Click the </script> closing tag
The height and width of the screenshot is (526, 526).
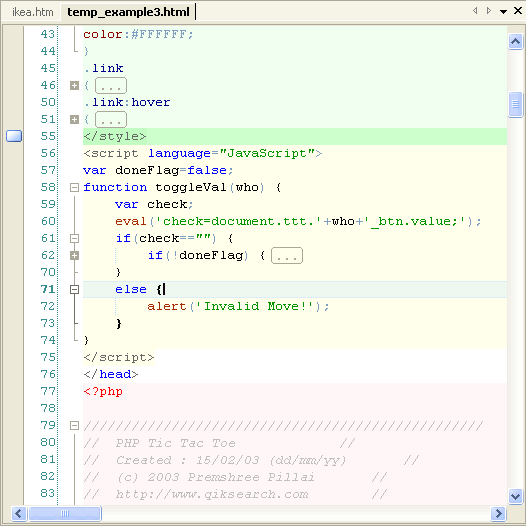coord(119,358)
